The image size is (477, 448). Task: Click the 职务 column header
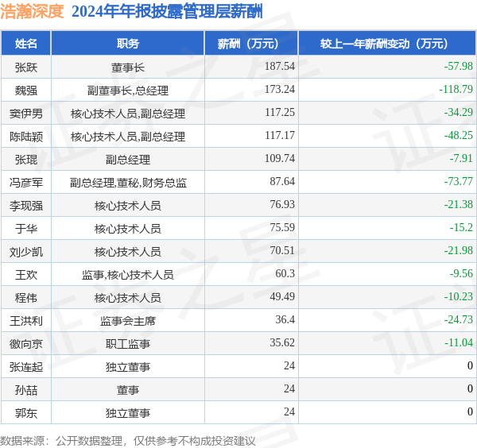[x=128, y=44]
